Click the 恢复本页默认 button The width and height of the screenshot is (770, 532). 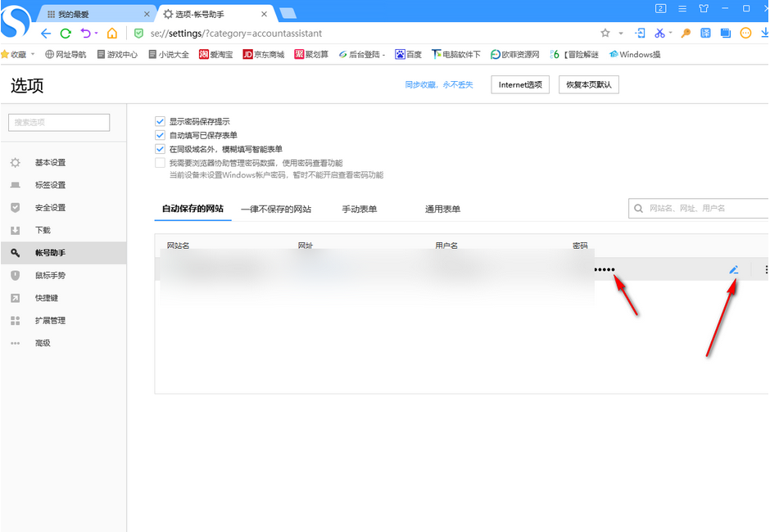pos(588,85)
